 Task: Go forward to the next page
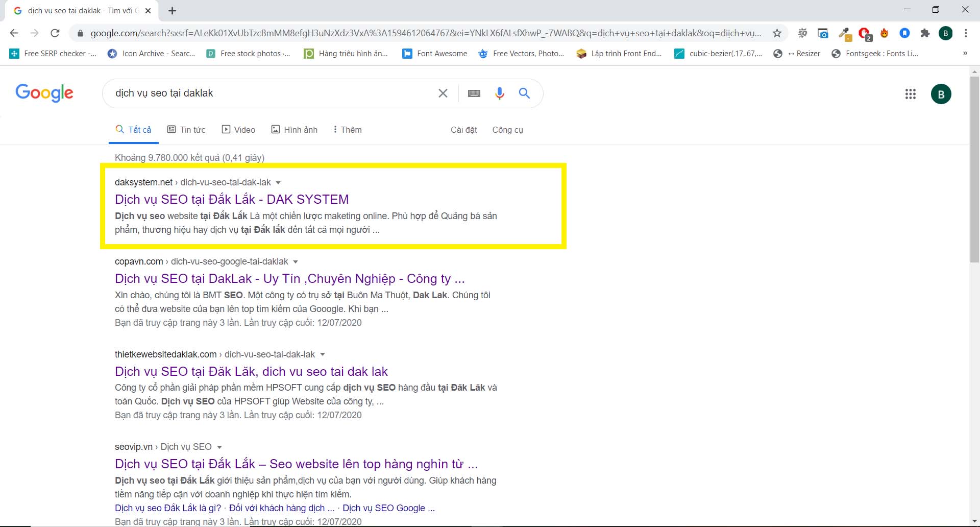pos(34,33)
